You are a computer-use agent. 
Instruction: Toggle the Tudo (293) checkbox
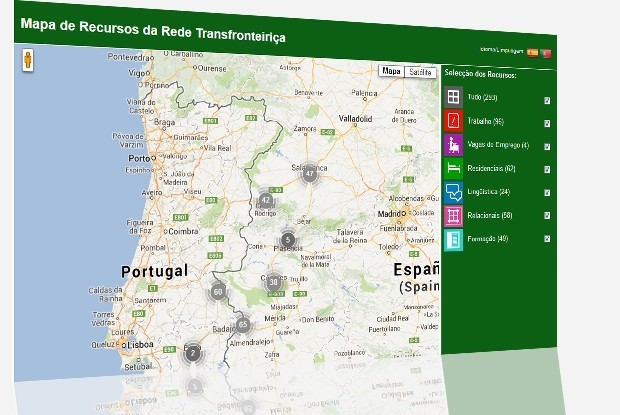[547, 100]
